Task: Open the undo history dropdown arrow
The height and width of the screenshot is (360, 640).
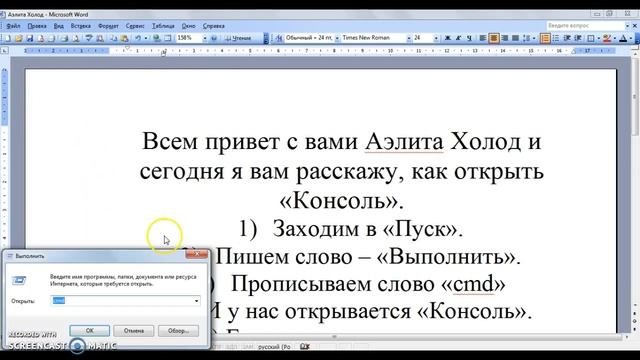Action: pos(146,38)
